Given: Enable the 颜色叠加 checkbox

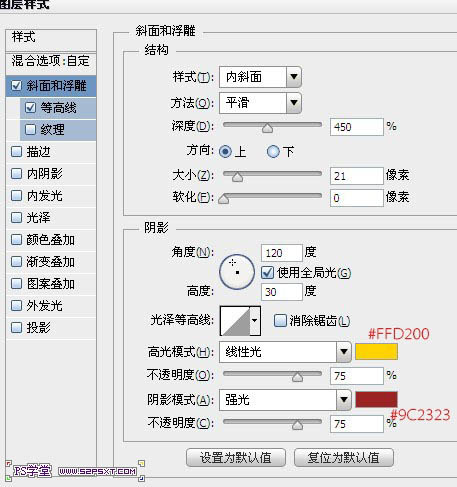Looking at the screenshot, I should 16,240.
